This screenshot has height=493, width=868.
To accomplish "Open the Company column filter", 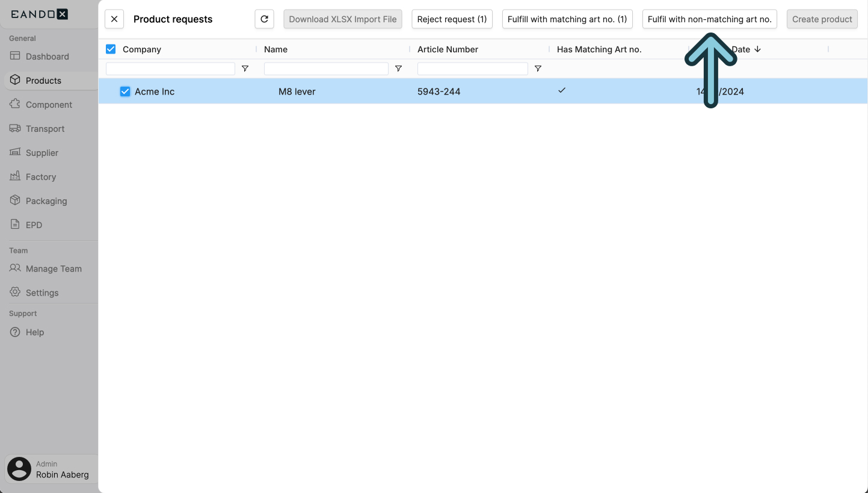I will pyautogui.click(x=245, y=69).
